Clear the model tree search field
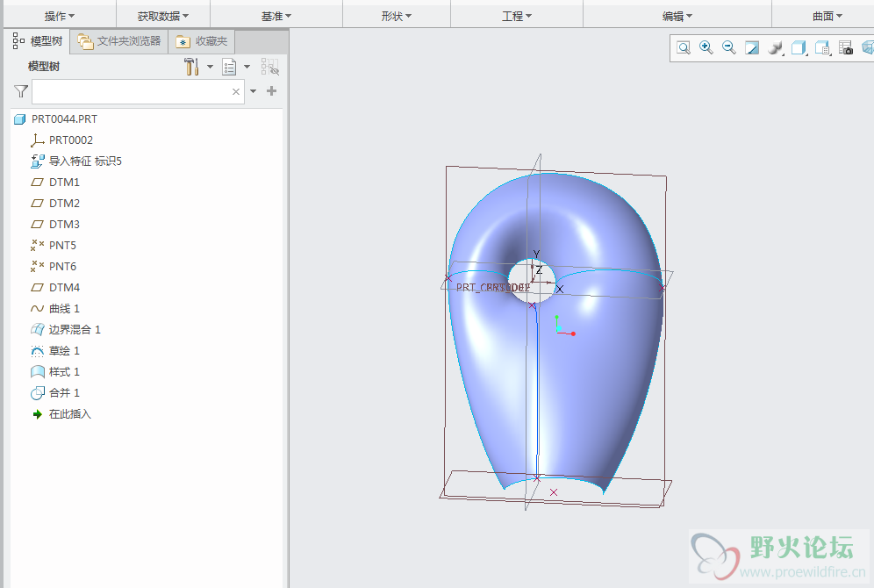The height and width of the screenshot is (588, 874). pyautogui.click(x=236, y=91)
